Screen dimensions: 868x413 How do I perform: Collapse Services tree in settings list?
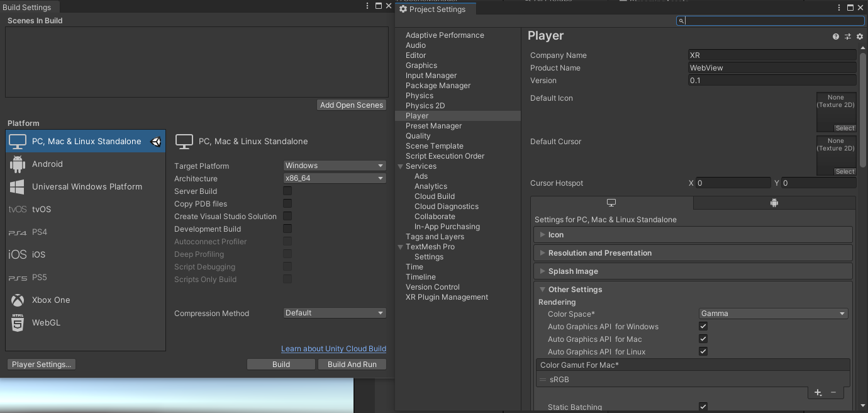400,166
